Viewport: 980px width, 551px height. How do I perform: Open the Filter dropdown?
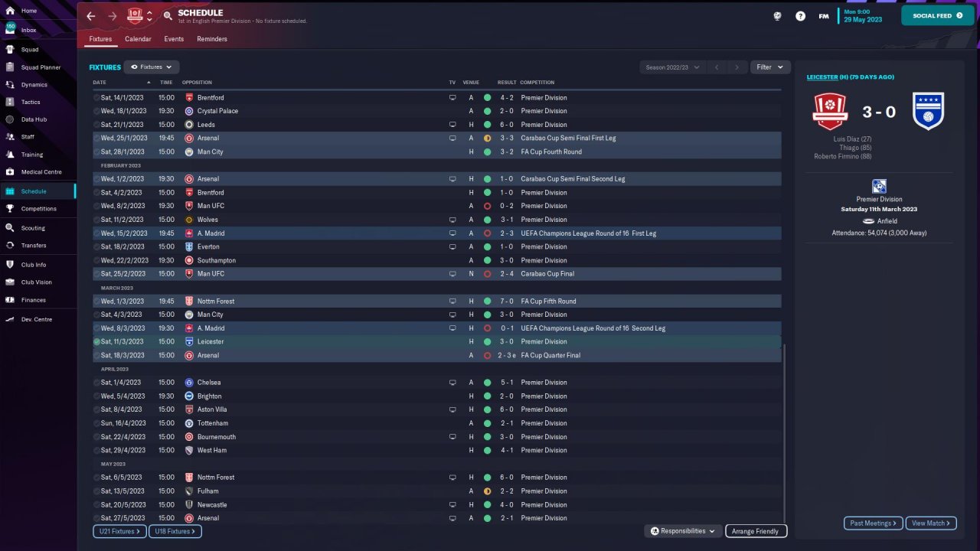coord(770,67)
